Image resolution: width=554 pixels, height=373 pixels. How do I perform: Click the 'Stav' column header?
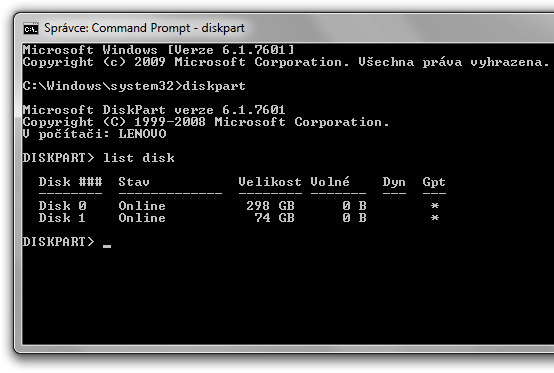pos(134,182)
